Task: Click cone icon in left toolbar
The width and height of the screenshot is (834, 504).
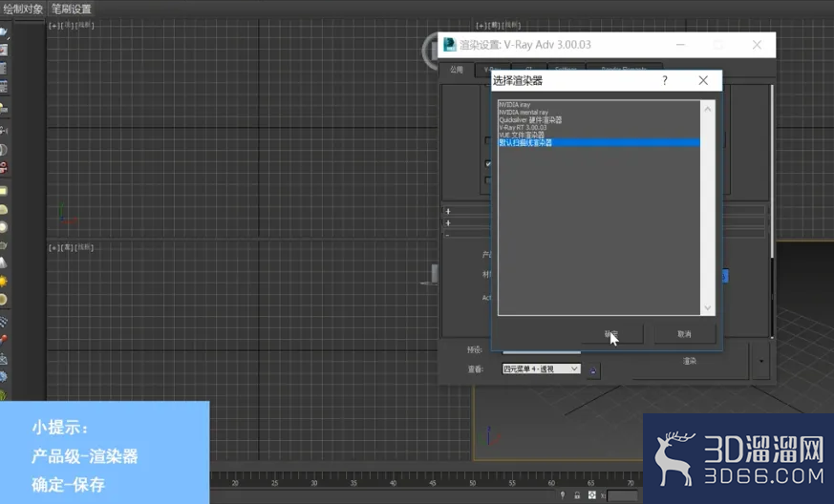Action: point(3,262)
